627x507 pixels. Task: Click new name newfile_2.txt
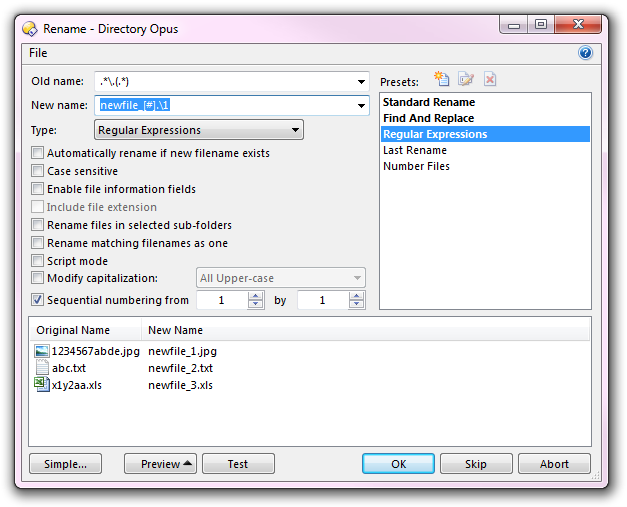[180, 368]
